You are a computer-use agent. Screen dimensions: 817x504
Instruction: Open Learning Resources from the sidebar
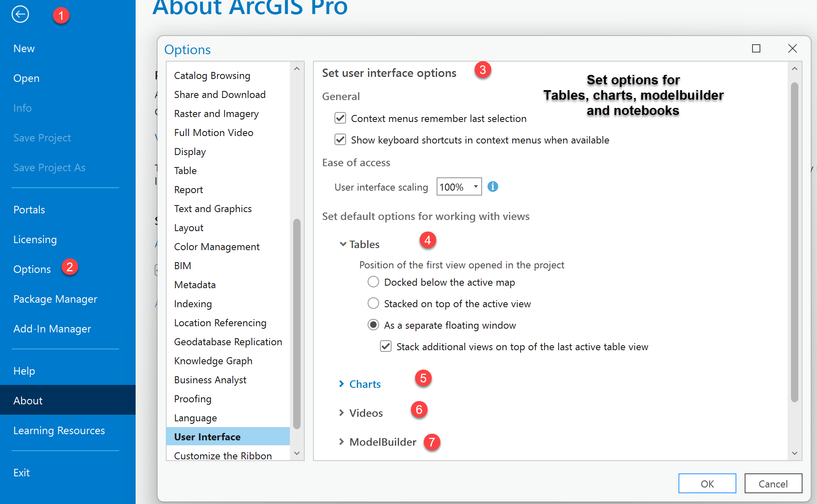pos(59,430)
